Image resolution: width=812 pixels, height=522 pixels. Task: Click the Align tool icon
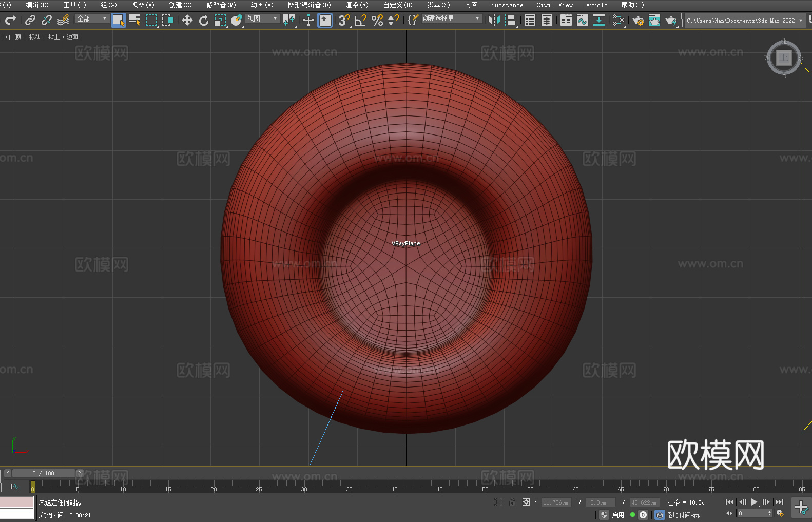click(x=511, y=20)
